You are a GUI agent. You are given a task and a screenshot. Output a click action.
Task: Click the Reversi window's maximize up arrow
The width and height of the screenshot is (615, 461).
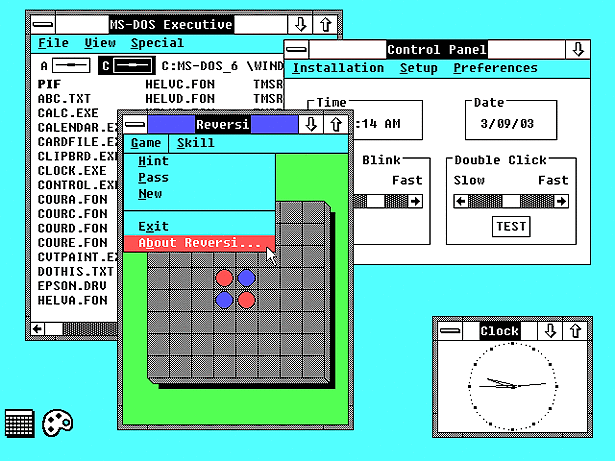click(336, 125)
